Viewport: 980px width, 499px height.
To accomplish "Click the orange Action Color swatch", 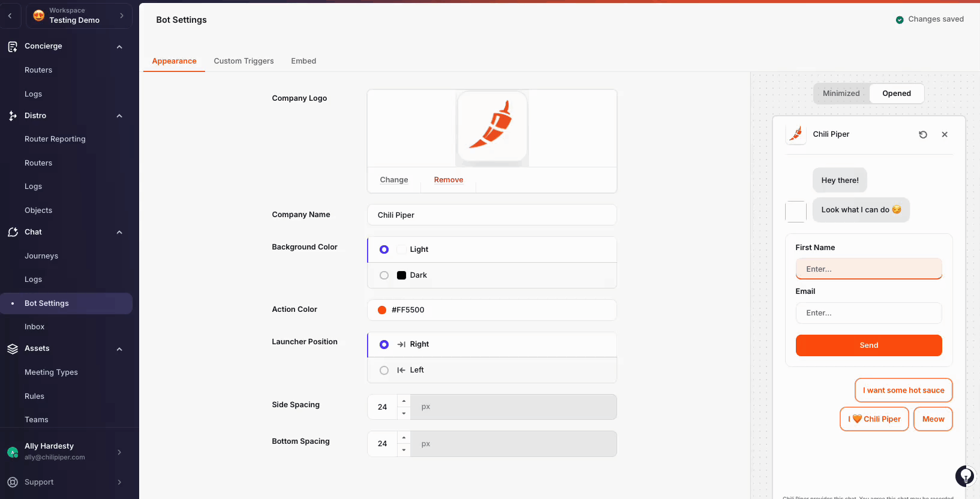I will pos(382,310).
